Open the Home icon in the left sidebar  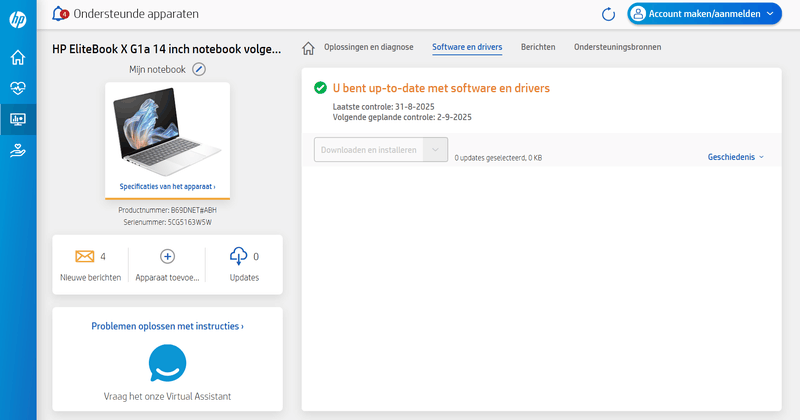18,57
